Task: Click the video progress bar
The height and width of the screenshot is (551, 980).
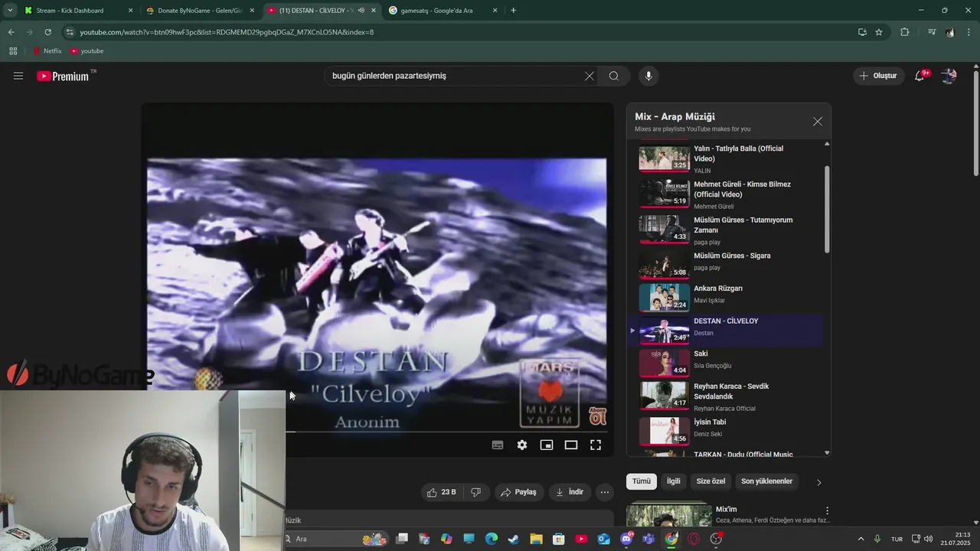Action: click(x=446, y=432)
